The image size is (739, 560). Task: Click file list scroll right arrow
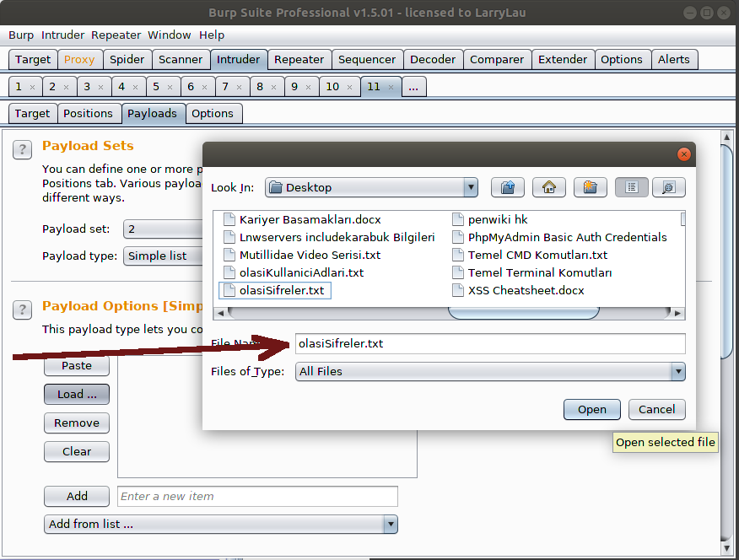677,313
